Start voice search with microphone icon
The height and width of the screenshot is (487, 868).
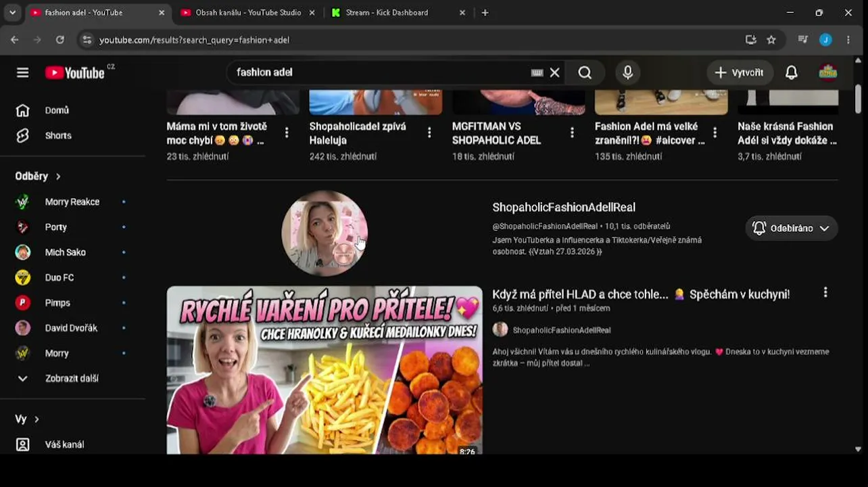(x=627, y=72)
